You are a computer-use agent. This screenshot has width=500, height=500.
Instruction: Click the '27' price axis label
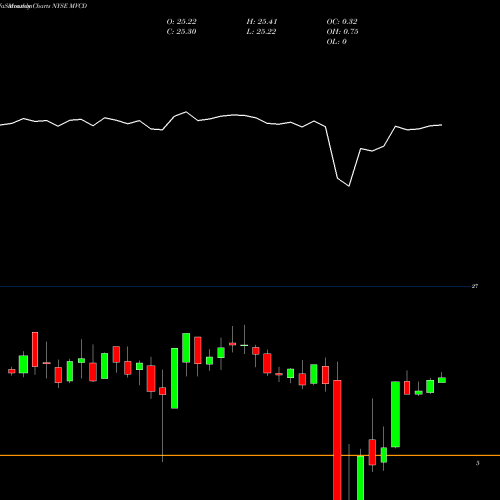click(x=475, y=286)
